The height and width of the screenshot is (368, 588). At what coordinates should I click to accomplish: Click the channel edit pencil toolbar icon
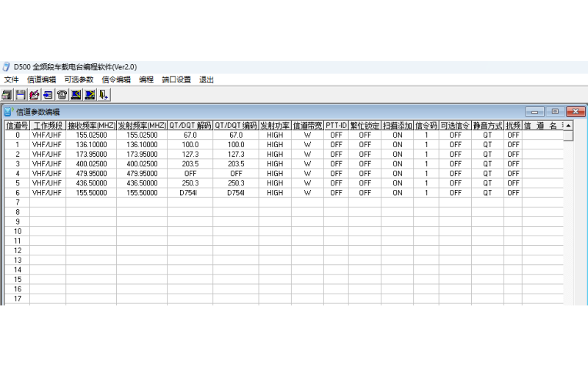click(x=35, y=95)
